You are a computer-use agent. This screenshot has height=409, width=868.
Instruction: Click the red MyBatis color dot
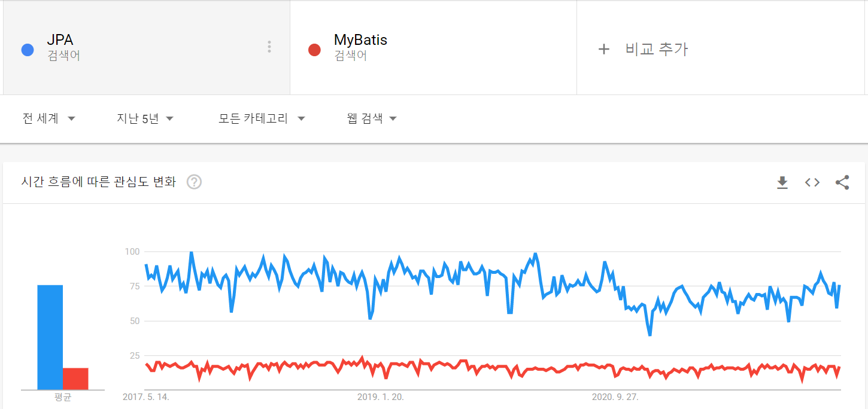tap(314, 50)
